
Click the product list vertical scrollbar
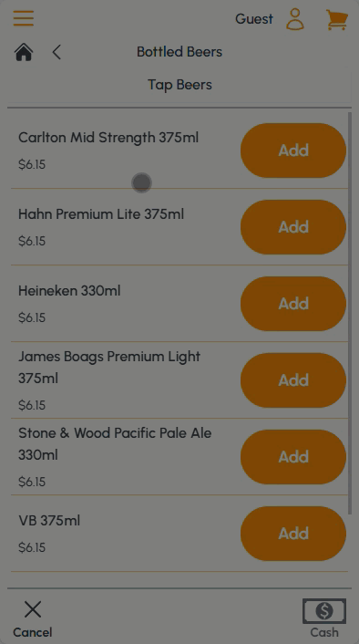[350, 313]
